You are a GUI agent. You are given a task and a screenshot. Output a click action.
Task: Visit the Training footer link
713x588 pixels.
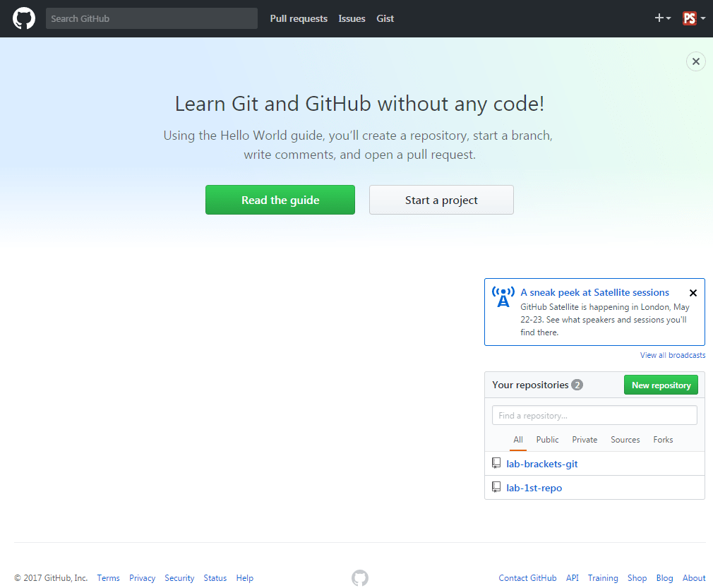[x=603, y=578]
